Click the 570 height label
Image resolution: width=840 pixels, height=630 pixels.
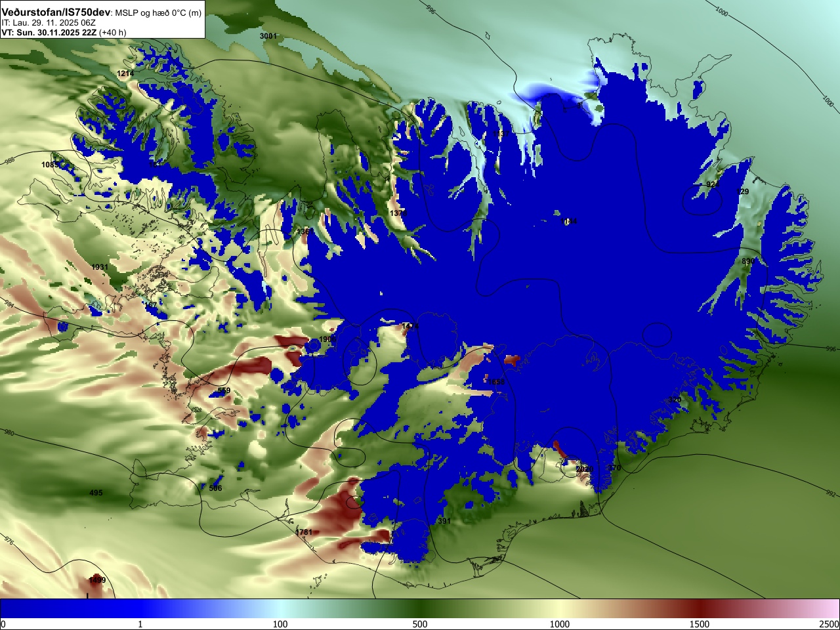pyautogui.click(x=614, y=468)
